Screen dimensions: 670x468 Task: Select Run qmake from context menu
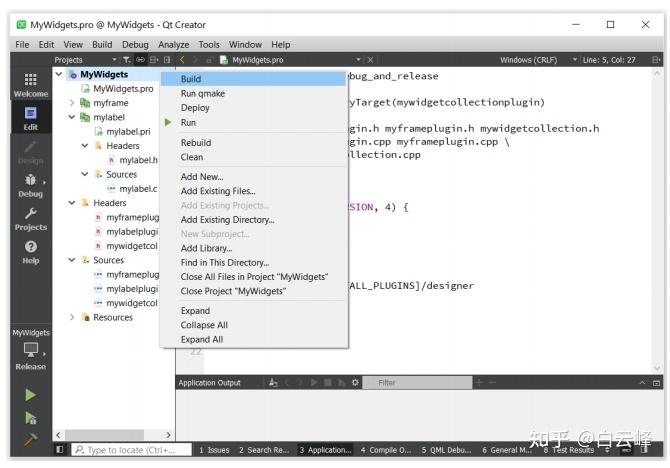point(254,94)
